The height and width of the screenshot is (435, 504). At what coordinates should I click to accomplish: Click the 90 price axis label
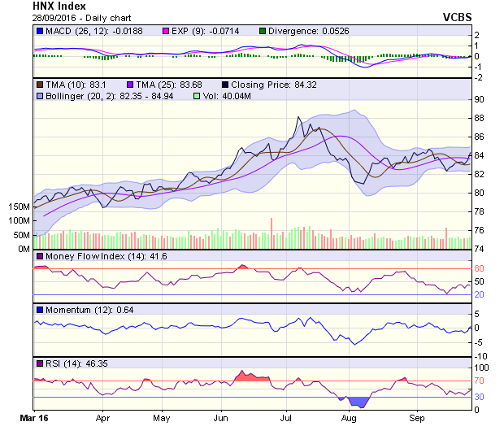click(480, 99)
